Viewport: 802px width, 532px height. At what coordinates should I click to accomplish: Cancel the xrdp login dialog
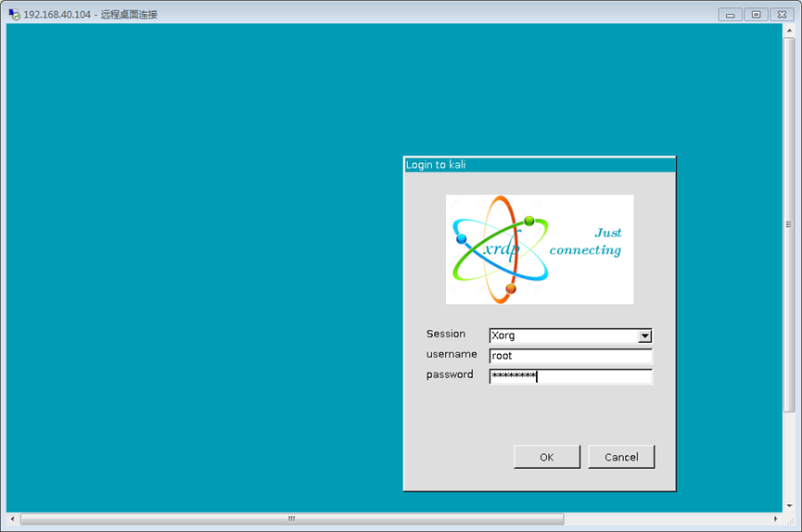(621, 457)
